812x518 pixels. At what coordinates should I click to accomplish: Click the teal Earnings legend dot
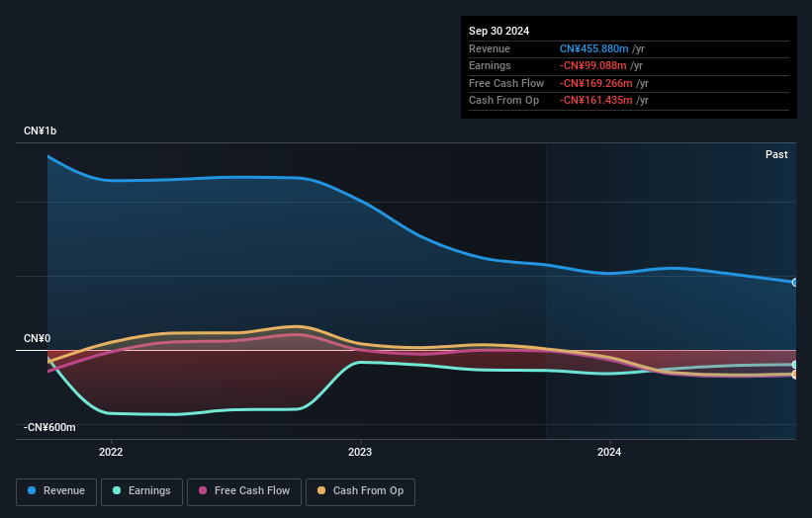click(x=117, y=490)
